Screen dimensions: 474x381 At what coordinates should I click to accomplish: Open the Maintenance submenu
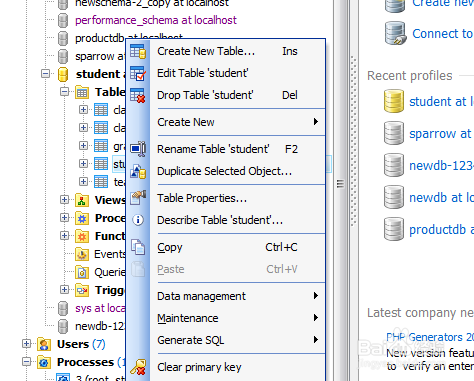(x=237, y=318)
